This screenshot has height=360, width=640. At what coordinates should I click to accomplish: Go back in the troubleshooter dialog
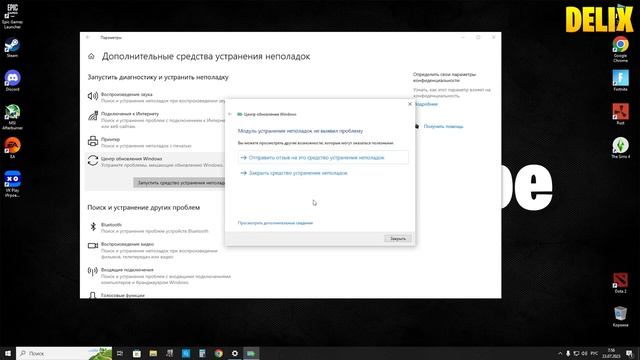230,114
